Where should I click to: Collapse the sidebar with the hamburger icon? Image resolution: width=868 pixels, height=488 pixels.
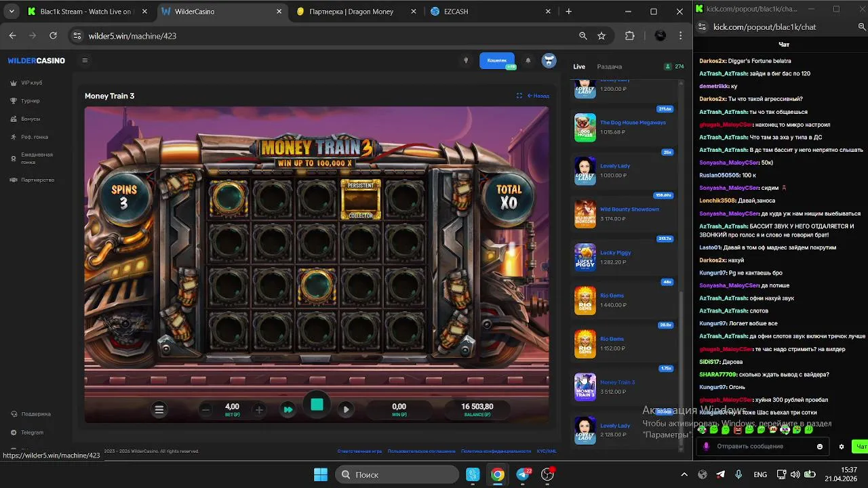[x=85, y=60]
